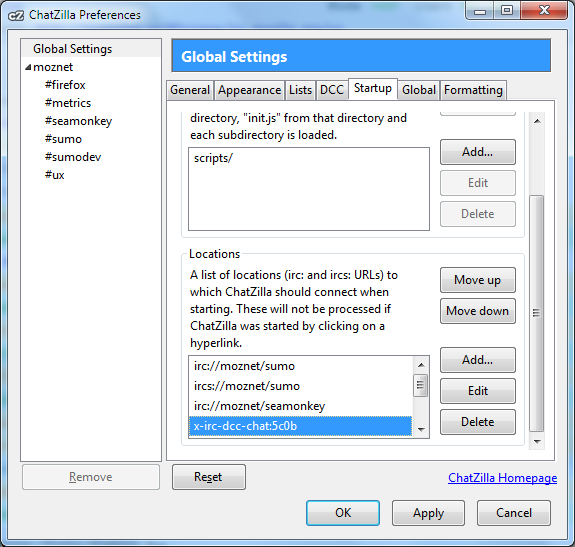This screenshot has width=575, height=547.
Task: Delete the selected location entry
Action: click(x=477, y=422)
